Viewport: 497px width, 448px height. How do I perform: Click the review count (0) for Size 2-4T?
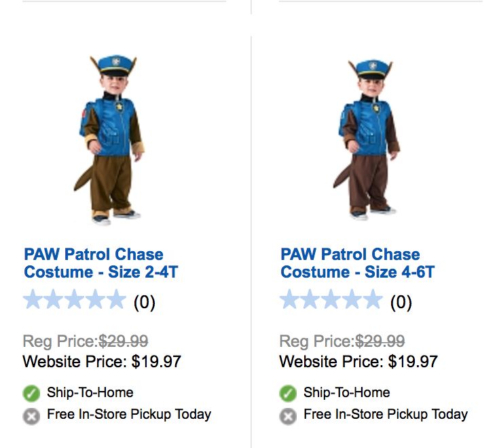144,302
